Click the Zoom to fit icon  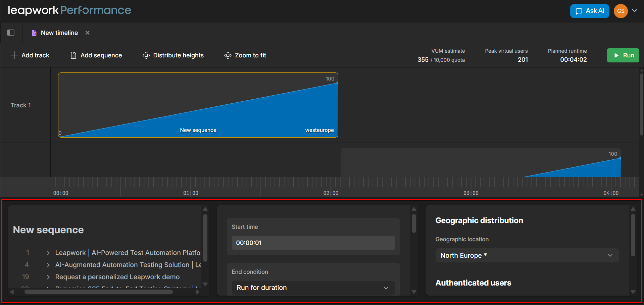(x=228, y=55)
